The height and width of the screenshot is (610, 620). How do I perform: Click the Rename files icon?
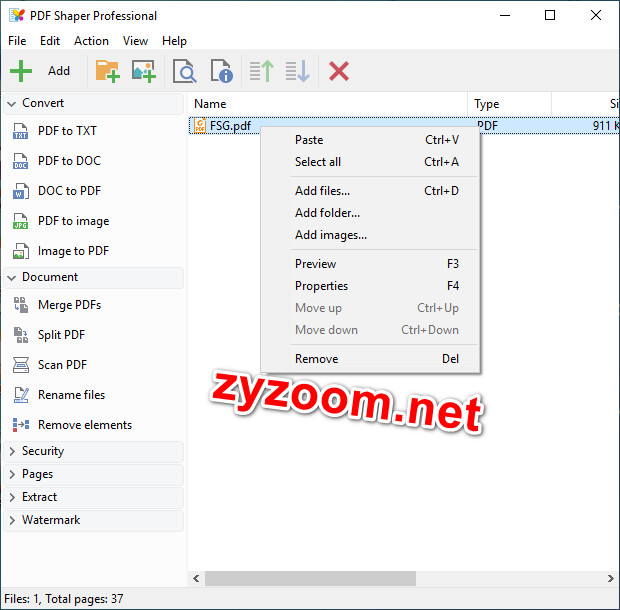click(21, 395)
